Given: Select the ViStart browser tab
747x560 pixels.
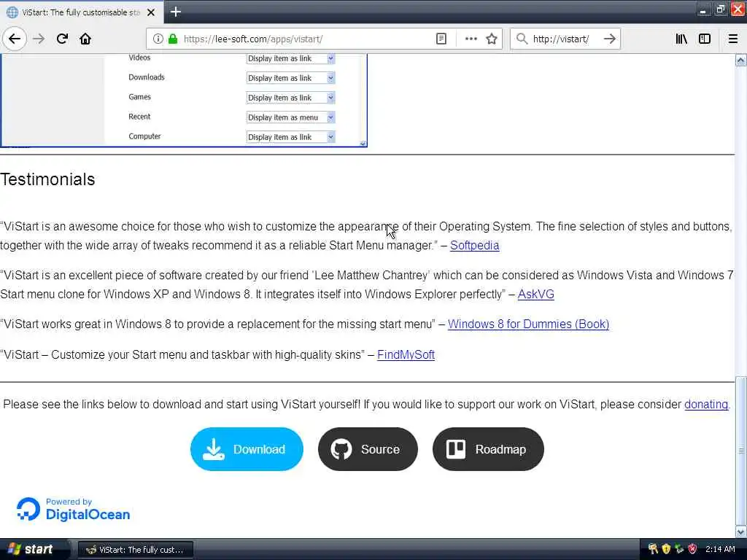Looking at the screenshot, I should point(82,12).
